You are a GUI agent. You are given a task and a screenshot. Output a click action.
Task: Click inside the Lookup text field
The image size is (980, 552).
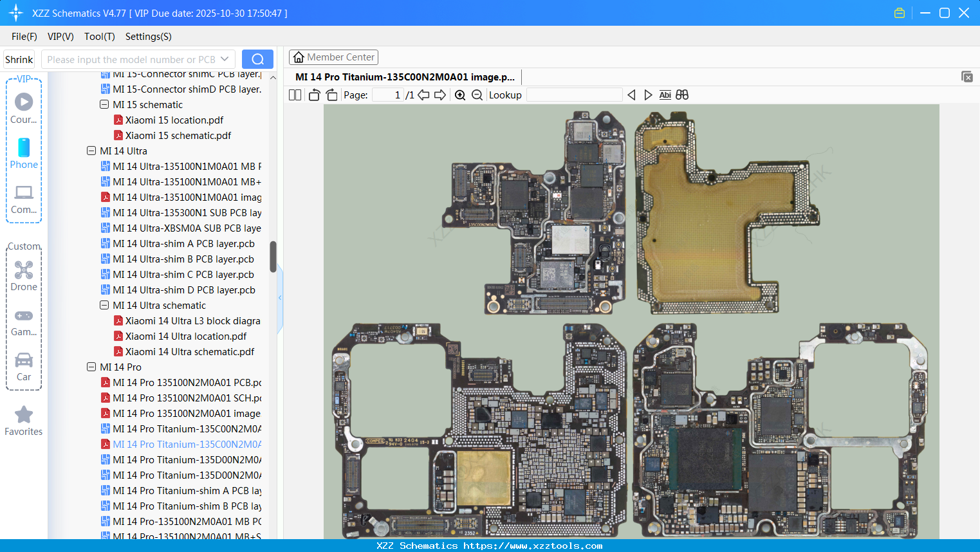[574, 95]
